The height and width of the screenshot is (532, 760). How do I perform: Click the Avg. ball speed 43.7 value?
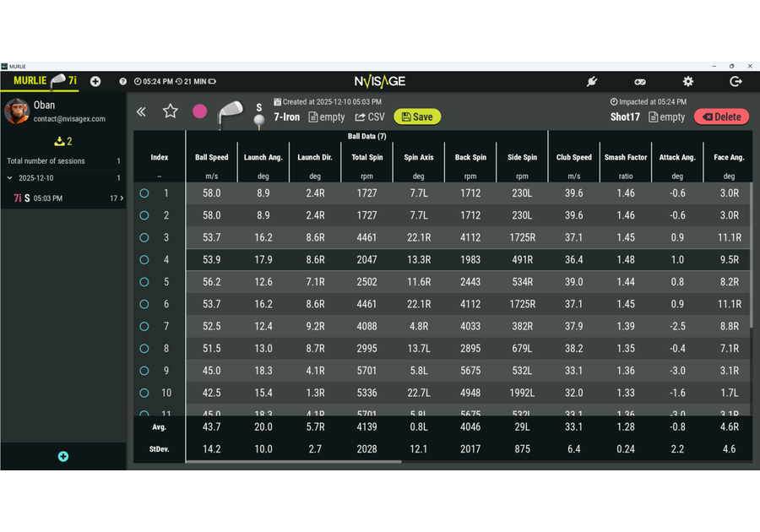click(211, 426)
